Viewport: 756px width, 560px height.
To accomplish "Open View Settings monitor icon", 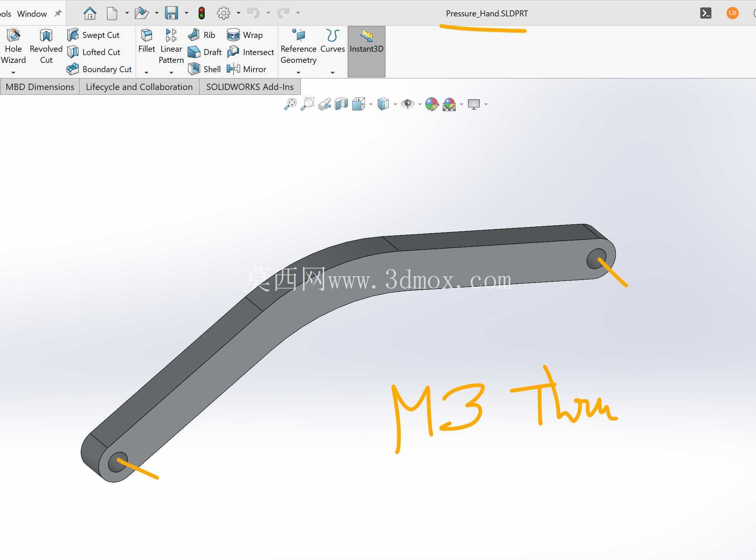I will (x=474, y=104).
